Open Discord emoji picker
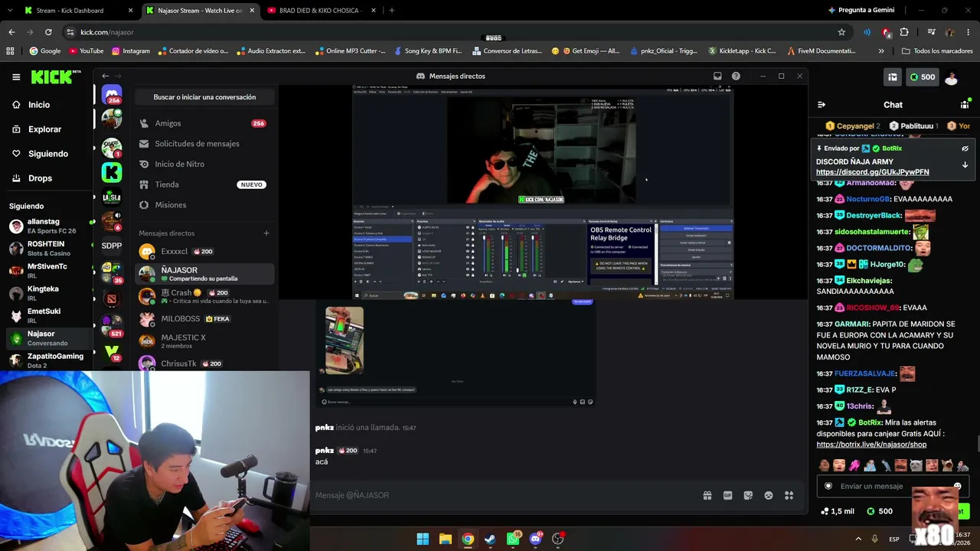Screen dimensions: 980x551 (769, 495)
